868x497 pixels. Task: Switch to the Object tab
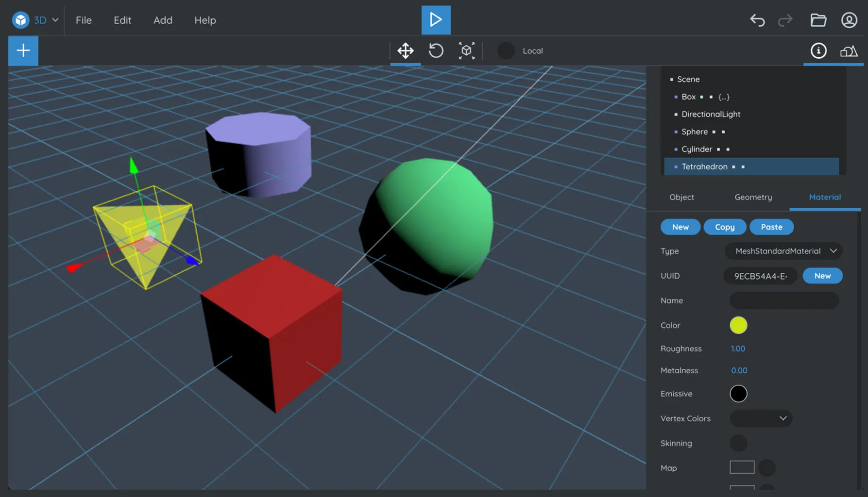681,197
